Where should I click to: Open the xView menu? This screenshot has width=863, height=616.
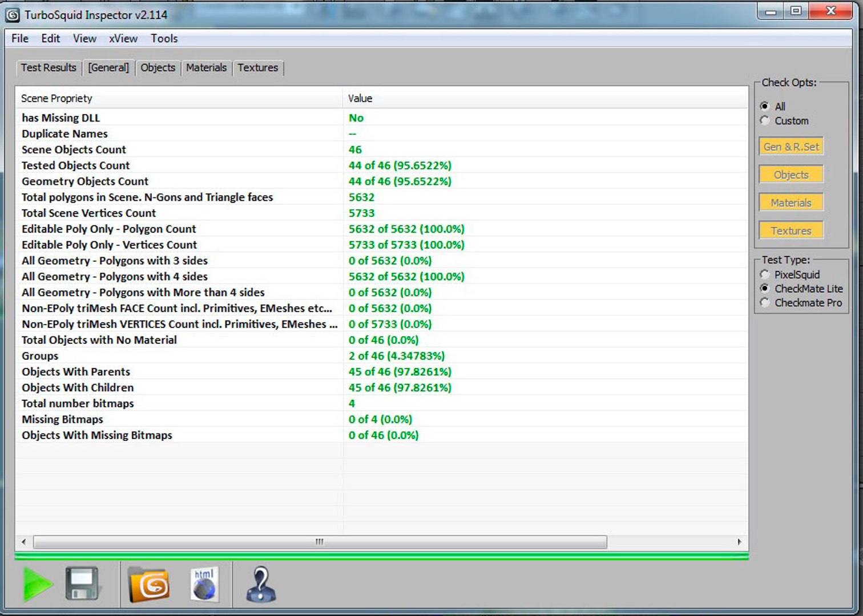point(123,38)
